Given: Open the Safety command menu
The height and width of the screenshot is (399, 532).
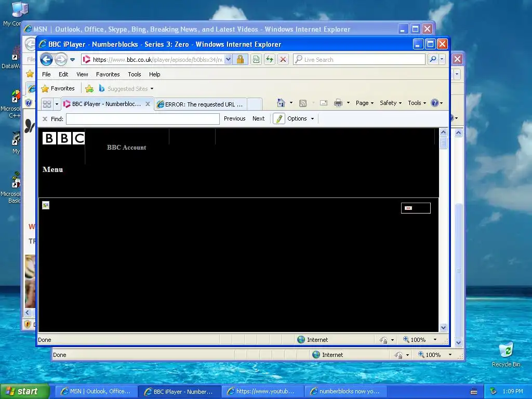Looking at the screenshot, I should [x=391, y=103].
